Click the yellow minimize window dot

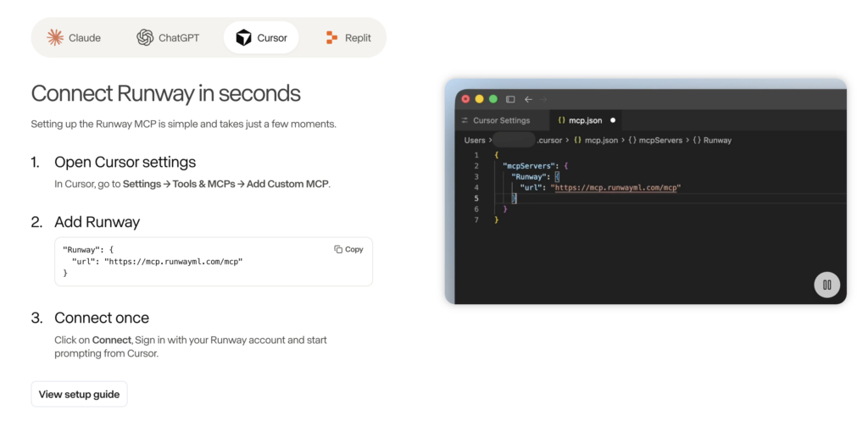tap(480, 100)
